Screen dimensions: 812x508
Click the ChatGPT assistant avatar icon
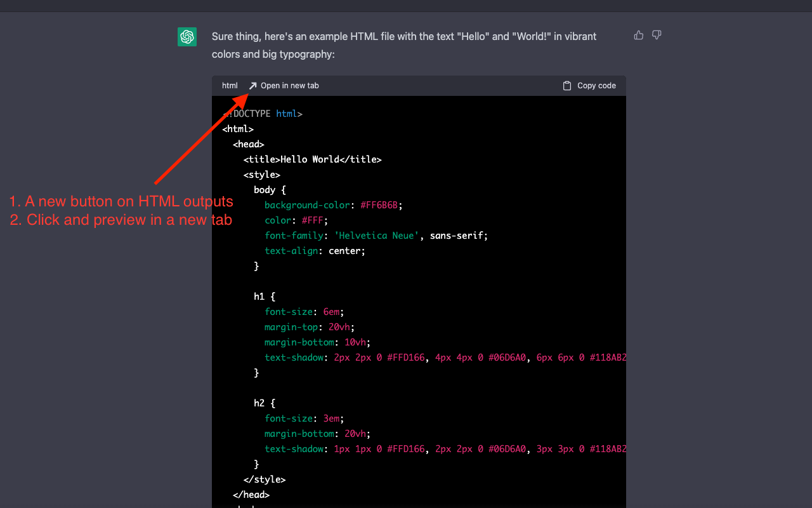(x=187, y=37)
